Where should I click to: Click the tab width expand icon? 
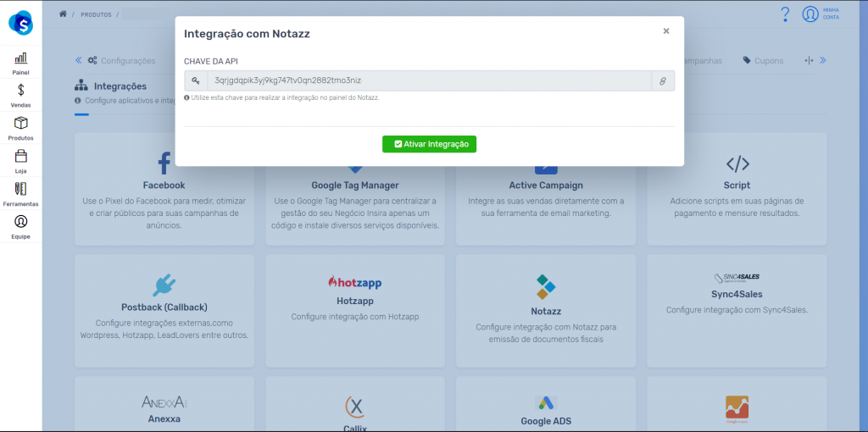tap(809, 60)
